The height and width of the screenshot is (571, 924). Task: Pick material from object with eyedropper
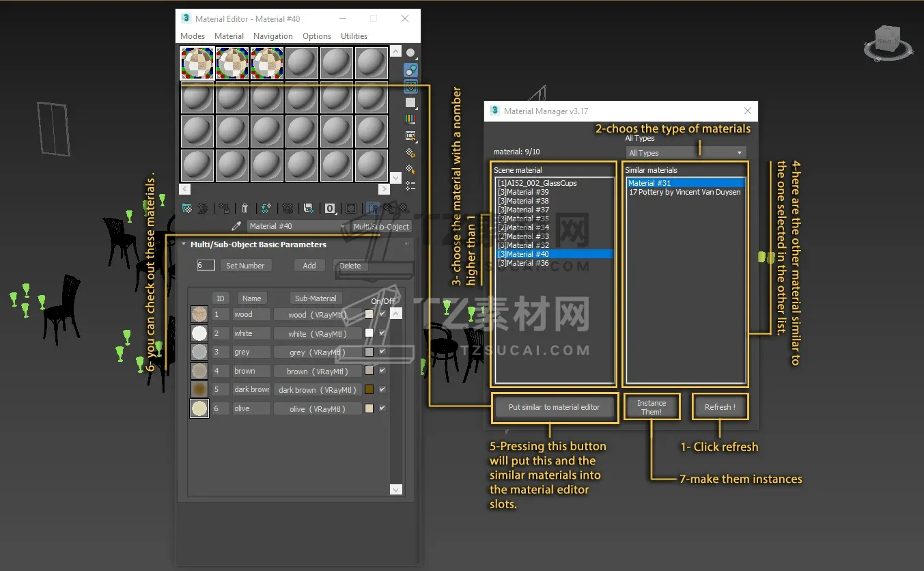click(236, 226)
